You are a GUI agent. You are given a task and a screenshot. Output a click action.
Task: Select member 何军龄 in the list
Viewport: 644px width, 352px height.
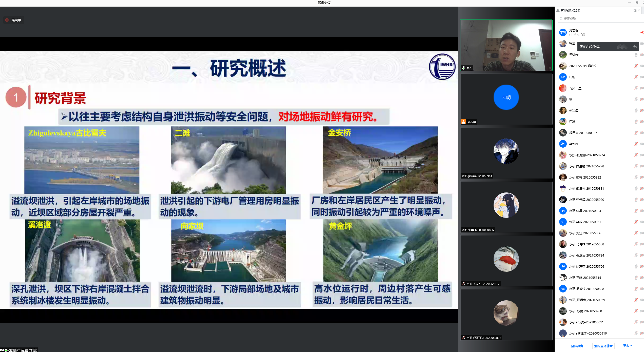point(574,110)
